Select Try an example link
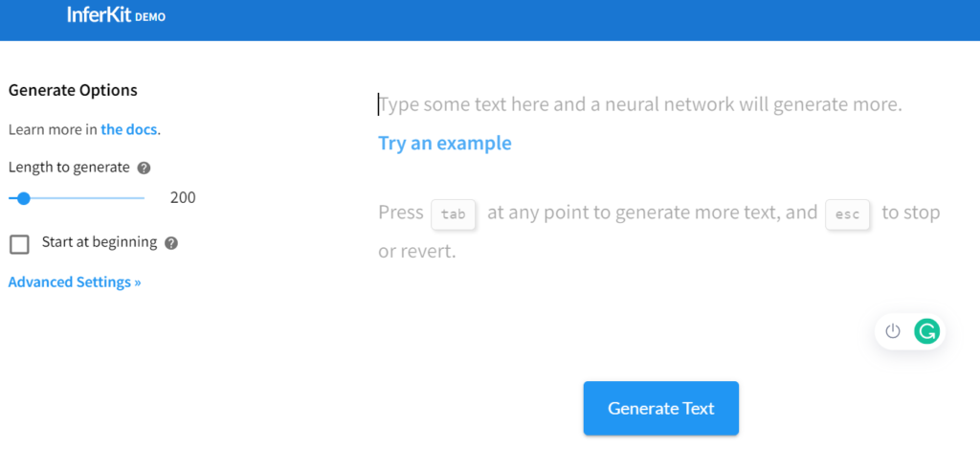The image size is (980, 451). [x=445, y=144]
